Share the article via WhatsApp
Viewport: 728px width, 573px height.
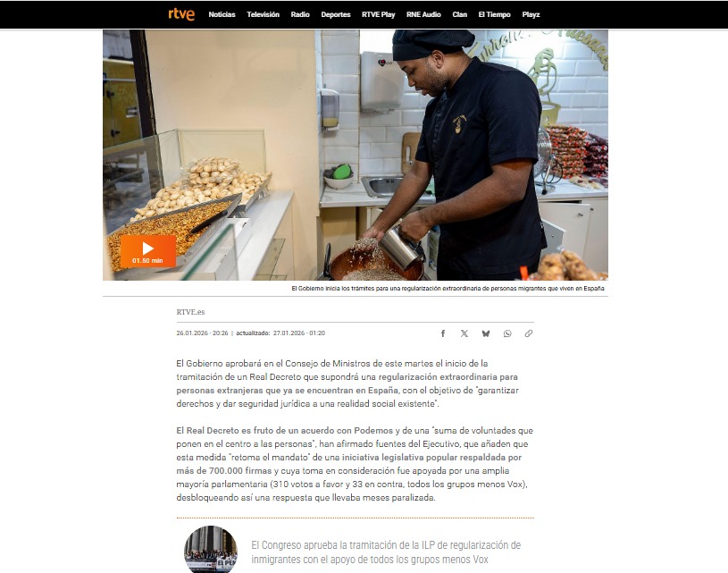click(x=507, y=333)
